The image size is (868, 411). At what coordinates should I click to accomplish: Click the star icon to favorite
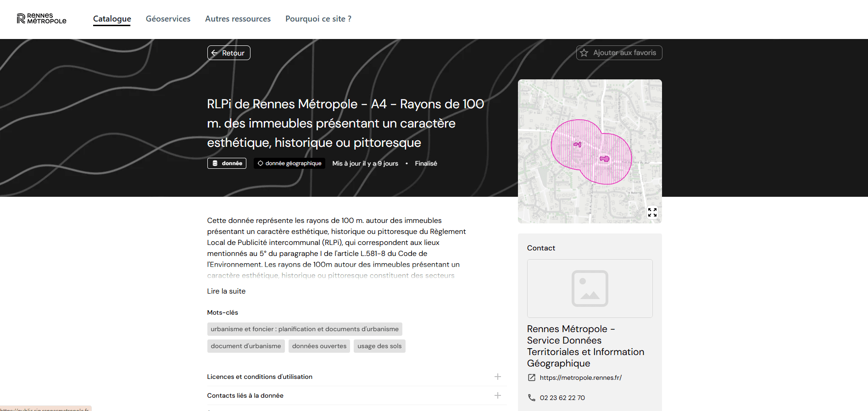tap(584, 53)
